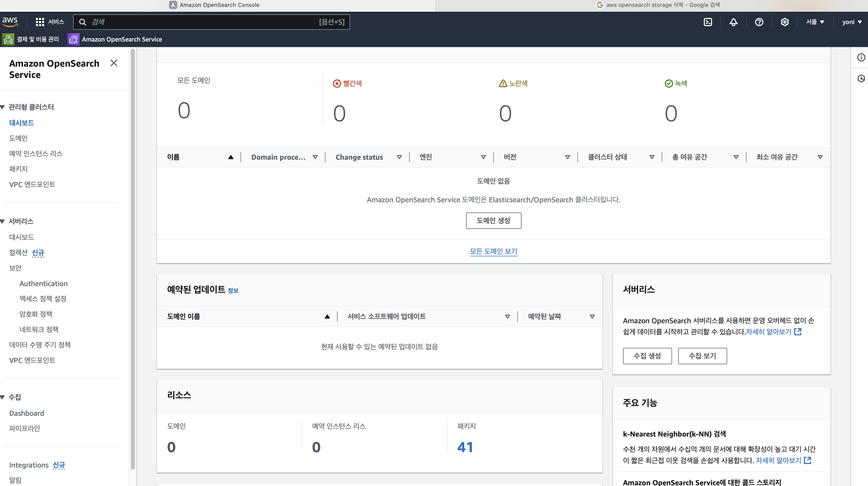The height and width of the screenshot is (486, 868).
Task: Collapse the 수집 sidebar section
Action: coord(3,397)
